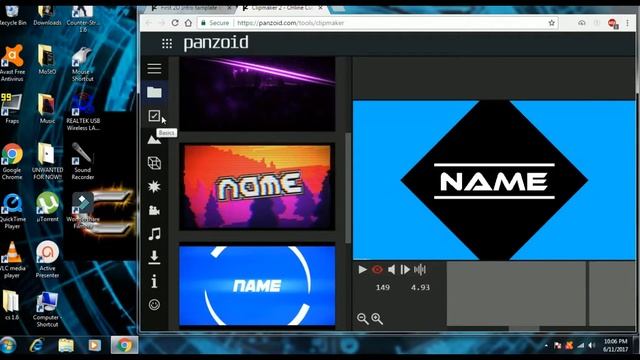Toggle the audio waveform display
640x360 pixels.
tap(420, 269)
